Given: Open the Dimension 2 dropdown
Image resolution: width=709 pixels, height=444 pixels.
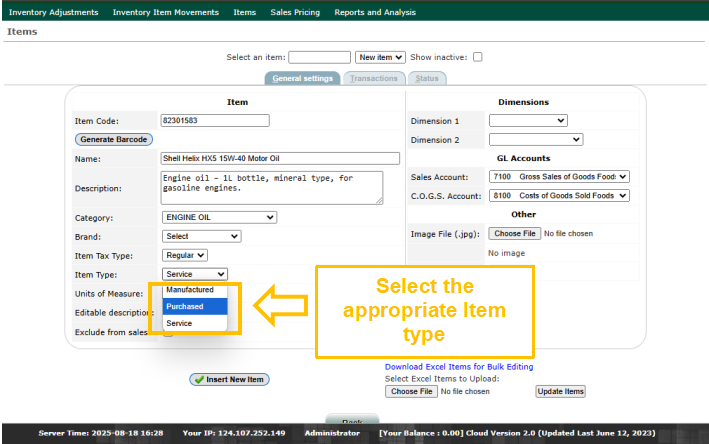Looking at the screenshot, I should (536, 140).
